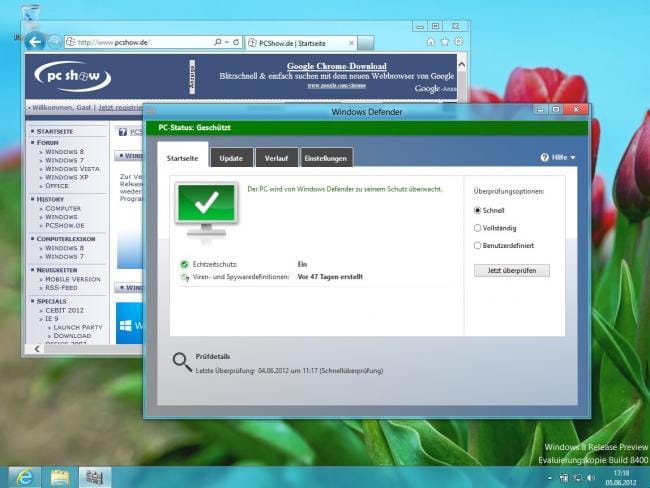The height and width of the screenshot is (488, 650).
Task: Open PCShow.de under History in sidebar
Action: click(x=65, y=226)
